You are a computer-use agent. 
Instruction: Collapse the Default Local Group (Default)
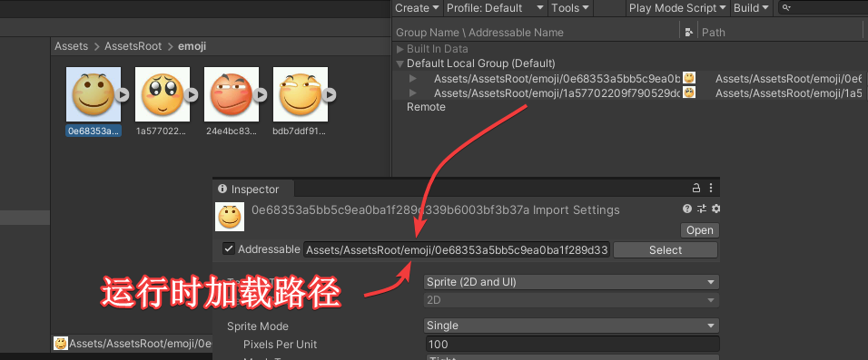(x=400, y=63)
